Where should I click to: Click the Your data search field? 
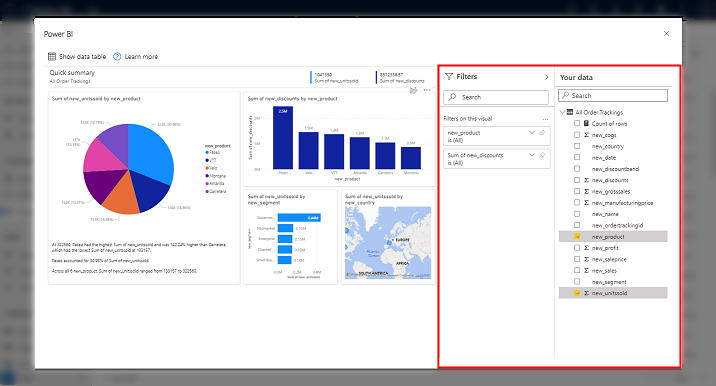[x=613, y=95]
